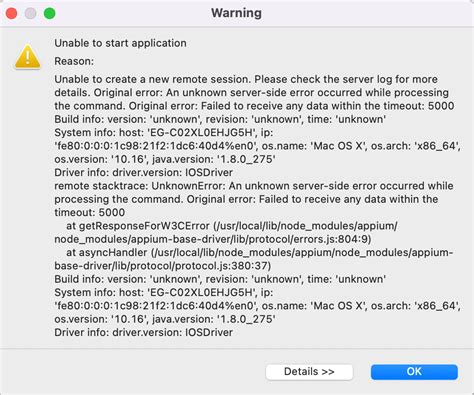474x395 pixels.
Task: Click the green zoom window button
Action: coord(50,14)
